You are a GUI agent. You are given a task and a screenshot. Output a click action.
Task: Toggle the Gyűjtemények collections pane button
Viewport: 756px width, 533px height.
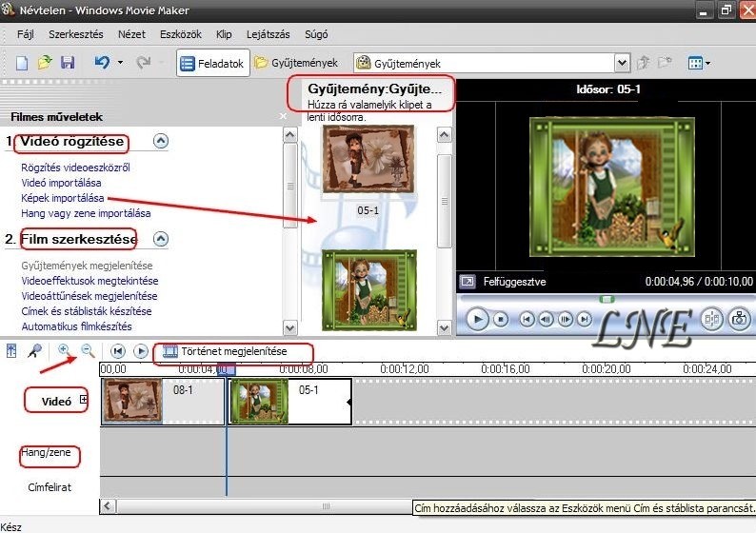[296, 63]
